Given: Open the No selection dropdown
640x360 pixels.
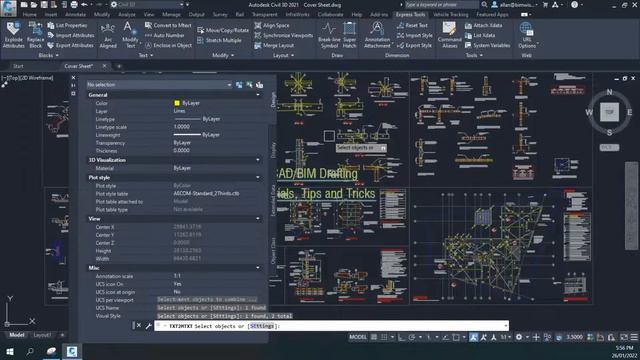Looking at the screenshot, I should (x=159, y=85).
